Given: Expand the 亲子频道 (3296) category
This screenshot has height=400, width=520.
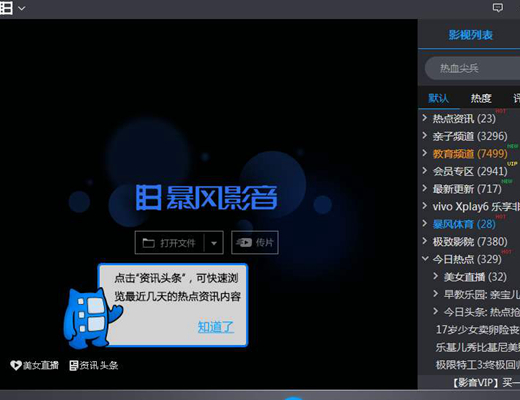Looking at the screenshot, I should [425, 135].
